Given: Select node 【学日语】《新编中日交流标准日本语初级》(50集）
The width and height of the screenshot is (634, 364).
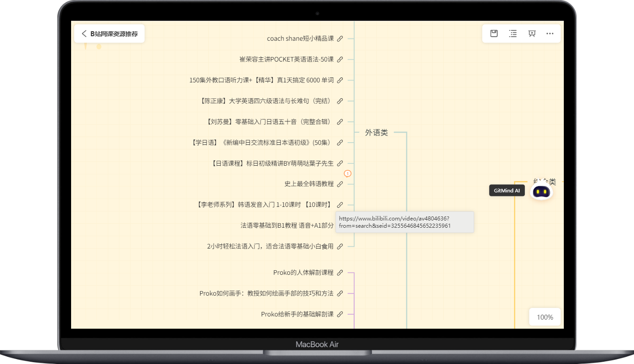Looking at the screenshot, I should 262,143.
